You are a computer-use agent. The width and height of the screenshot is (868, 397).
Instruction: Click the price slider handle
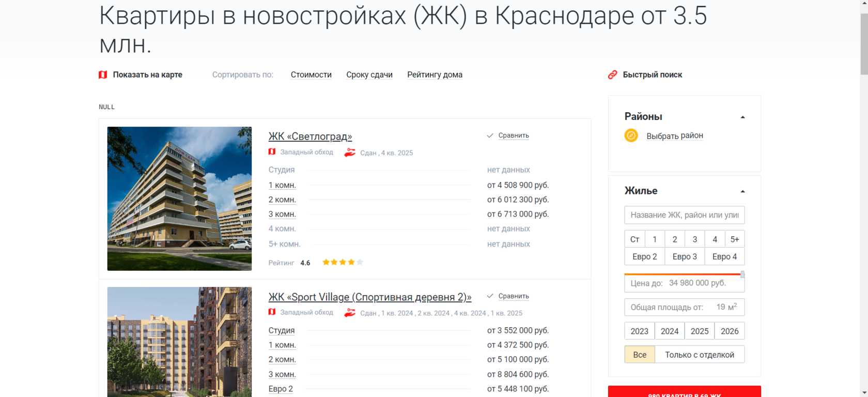(742, 274)
